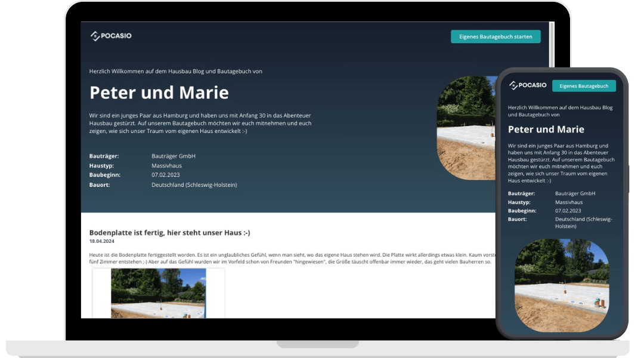This screenshot has height=358, width=644.
Task: Click the 'Peter und Marie' heading on laptop
Action: pos(159,92)
